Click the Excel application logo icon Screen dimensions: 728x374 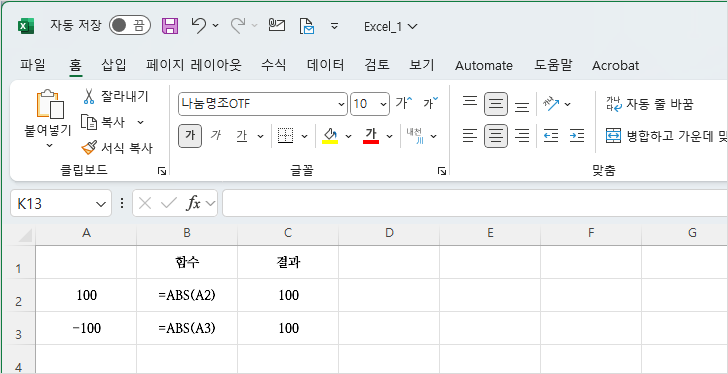click(26, 26)
